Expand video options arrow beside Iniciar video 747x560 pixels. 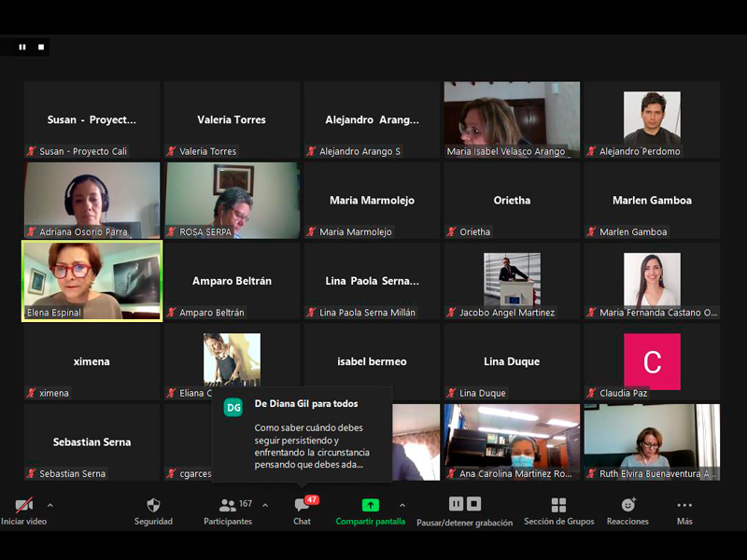(x=50, y=505)
